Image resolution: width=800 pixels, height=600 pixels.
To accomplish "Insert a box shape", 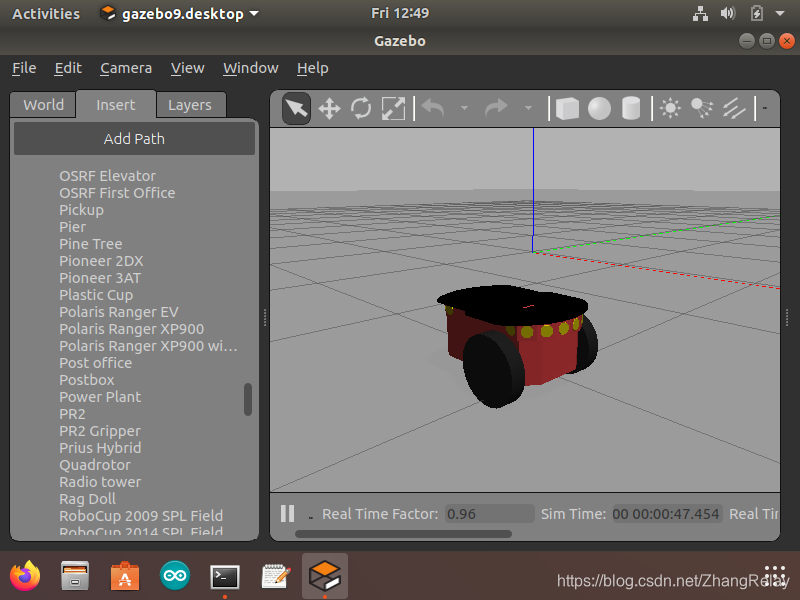I will (x=567, y=109).
